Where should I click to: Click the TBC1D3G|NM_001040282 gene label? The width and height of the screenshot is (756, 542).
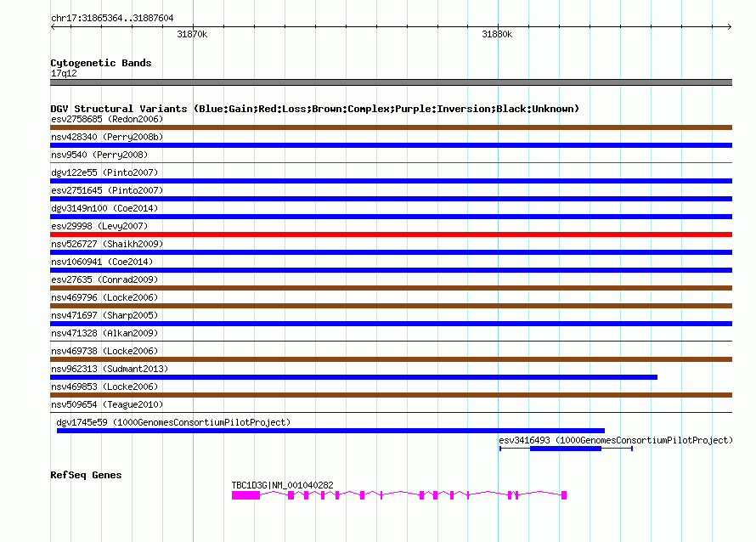[x=283, y=485]
